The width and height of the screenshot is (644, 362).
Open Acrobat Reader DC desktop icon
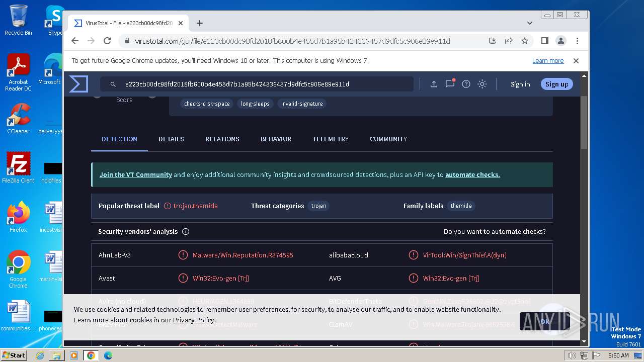coord(18,72)
